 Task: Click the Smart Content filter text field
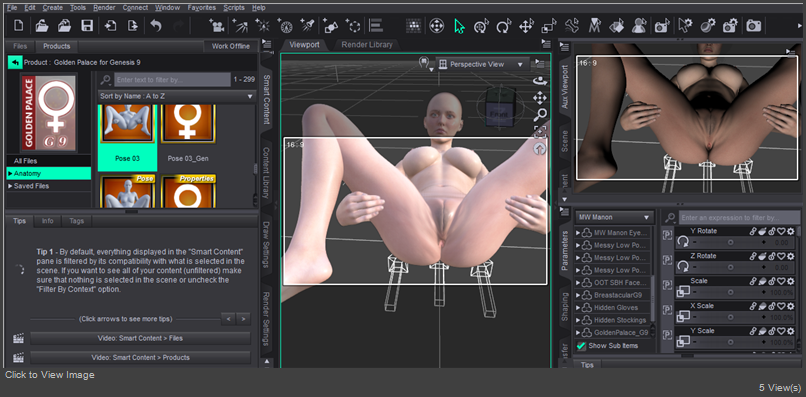(172, 80)
